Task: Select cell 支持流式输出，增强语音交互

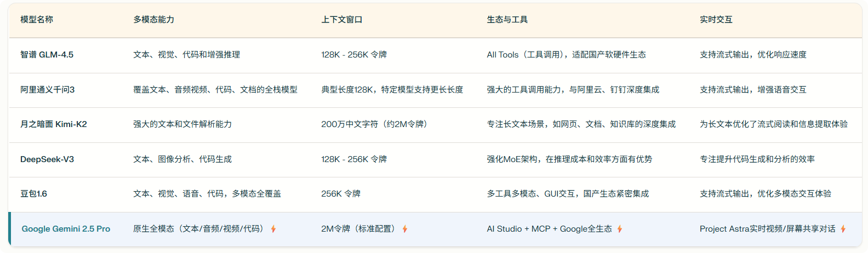Action: pyautogui.click(x=753, y=89)
